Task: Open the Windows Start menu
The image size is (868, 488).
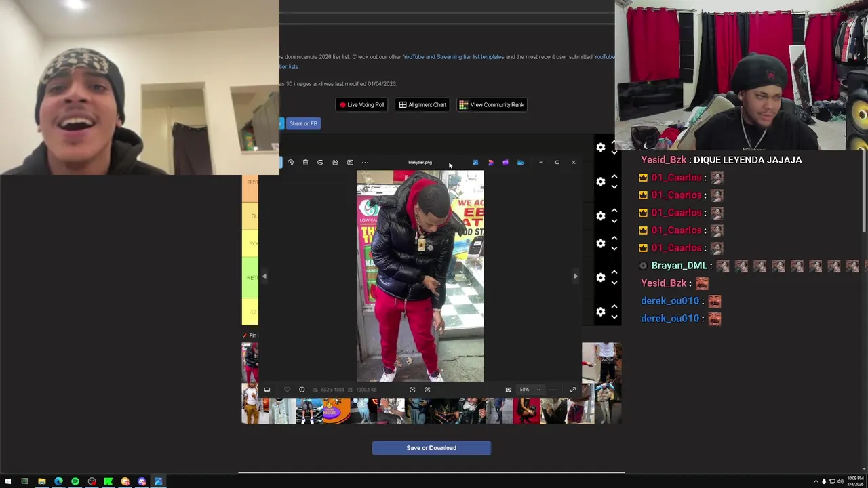Action: pyautogui.click(x=8, y=482)
